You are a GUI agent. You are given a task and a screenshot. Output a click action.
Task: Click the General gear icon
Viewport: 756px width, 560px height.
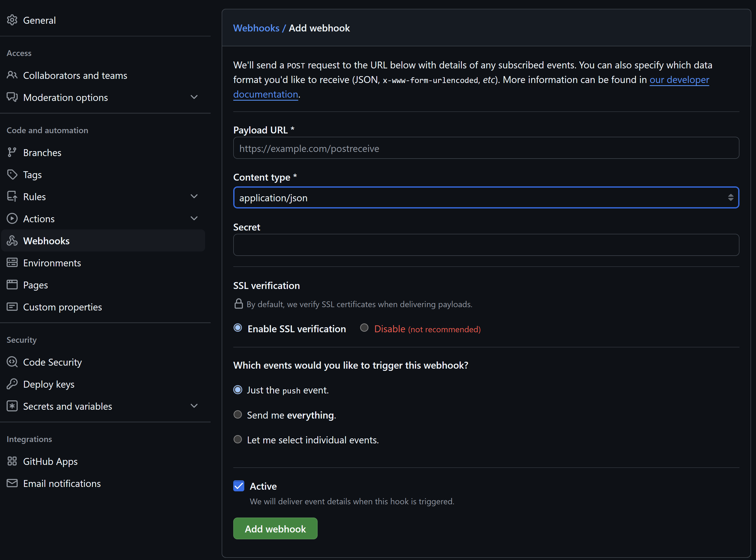(x=12, y=20)
